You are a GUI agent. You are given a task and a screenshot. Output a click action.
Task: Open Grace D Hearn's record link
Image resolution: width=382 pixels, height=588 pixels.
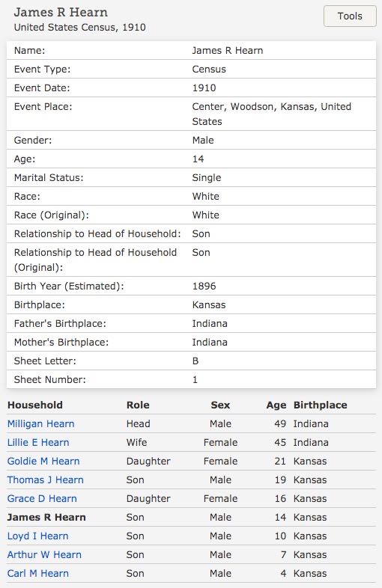click(x=42, y=499)
